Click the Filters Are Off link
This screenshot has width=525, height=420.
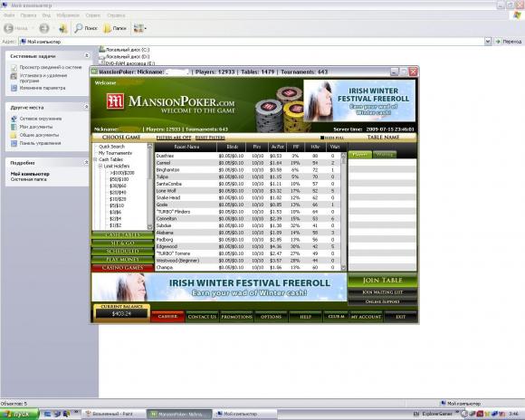[x=174, y=138]
